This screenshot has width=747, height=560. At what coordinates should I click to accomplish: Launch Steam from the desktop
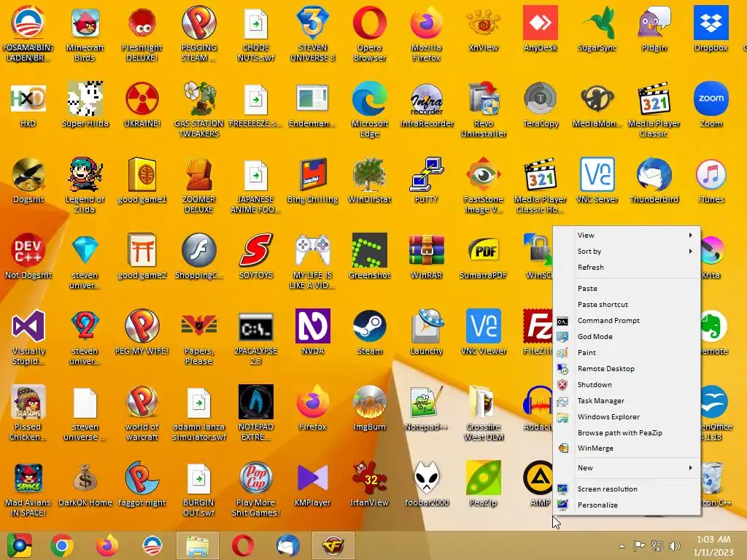(370, 332)
